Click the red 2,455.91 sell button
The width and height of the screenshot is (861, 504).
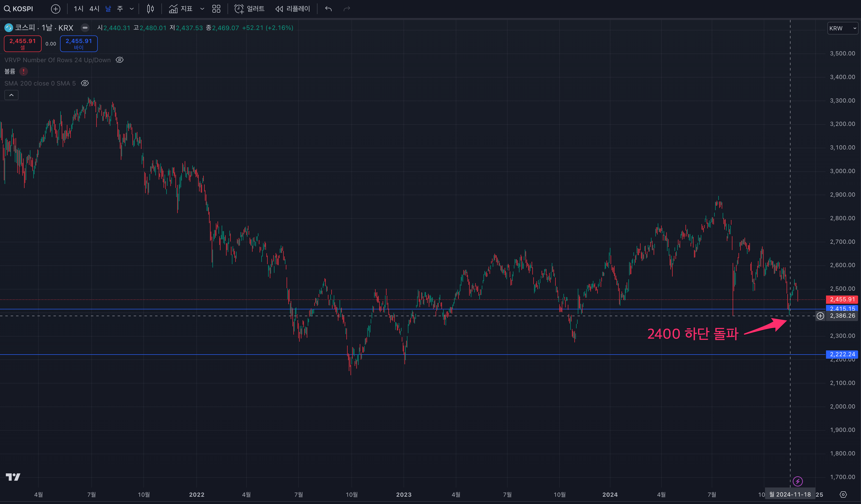point(23,44)
